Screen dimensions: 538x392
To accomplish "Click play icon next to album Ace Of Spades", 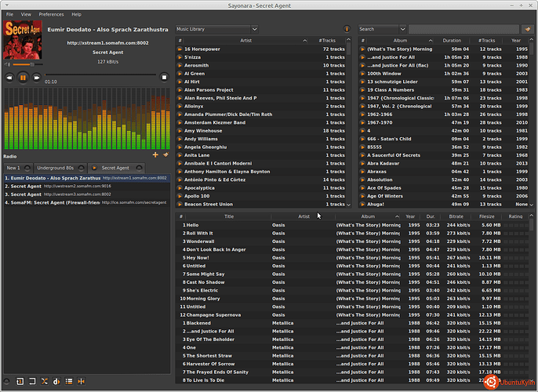I will (x=362, y=188).
